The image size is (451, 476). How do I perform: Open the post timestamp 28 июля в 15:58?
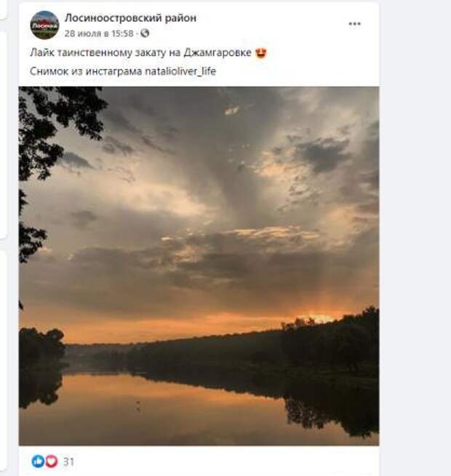99,33
